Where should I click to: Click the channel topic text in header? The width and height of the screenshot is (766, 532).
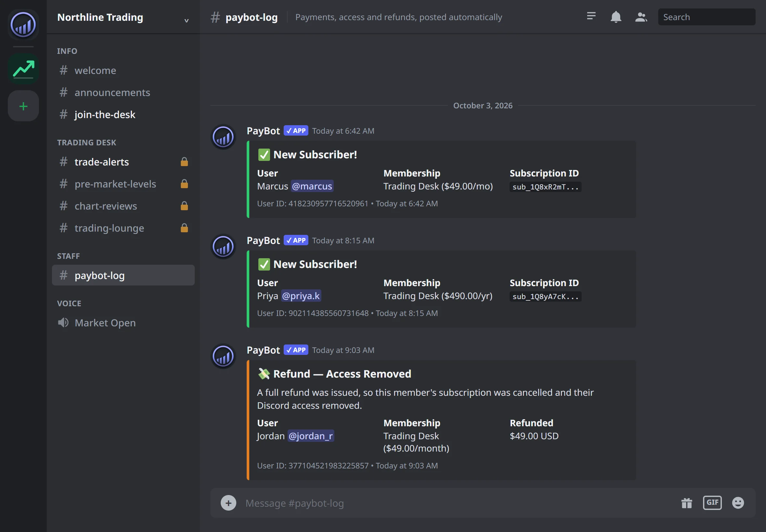click(x=399, y=17)
